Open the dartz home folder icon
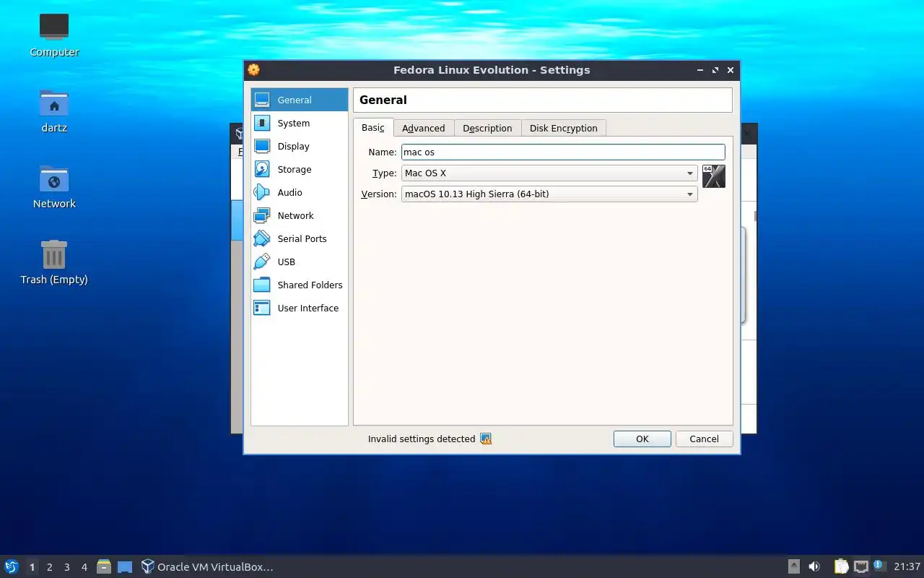Screen dimensions: 924x578 pyautogui.click(x=54, y=111)
